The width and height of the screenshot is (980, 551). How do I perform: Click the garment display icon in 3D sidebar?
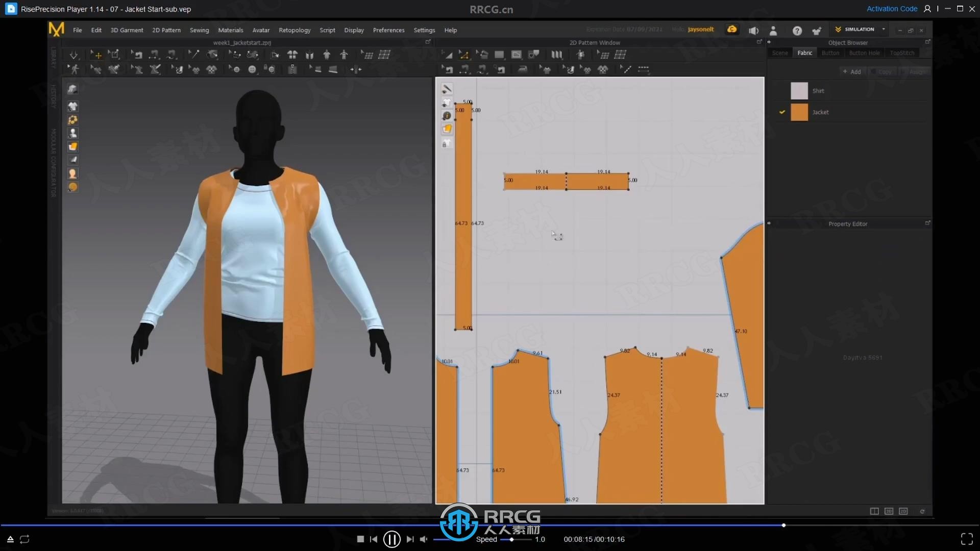click(72, 106)
